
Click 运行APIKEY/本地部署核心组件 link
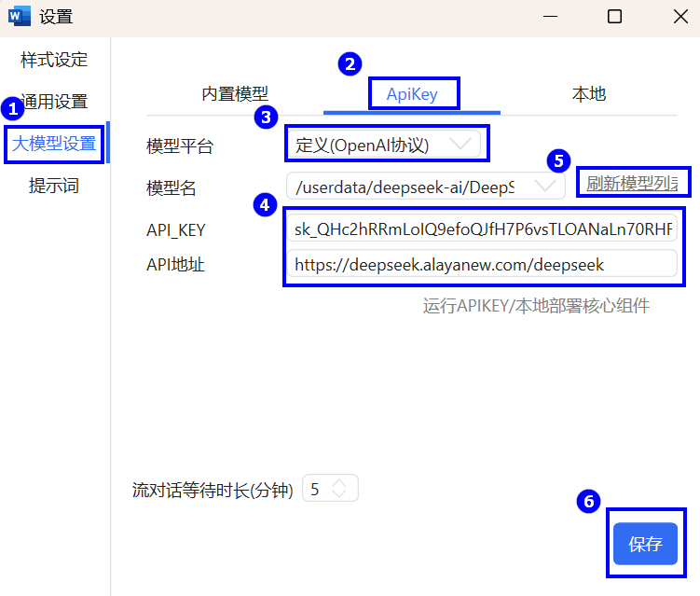click(536, 306)
